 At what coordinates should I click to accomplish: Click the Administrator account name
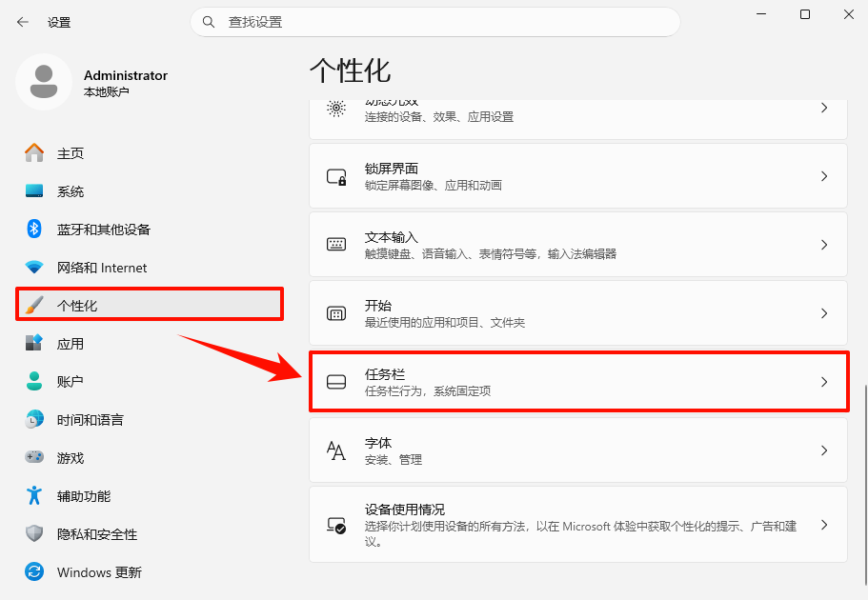(x=126, y=75)
